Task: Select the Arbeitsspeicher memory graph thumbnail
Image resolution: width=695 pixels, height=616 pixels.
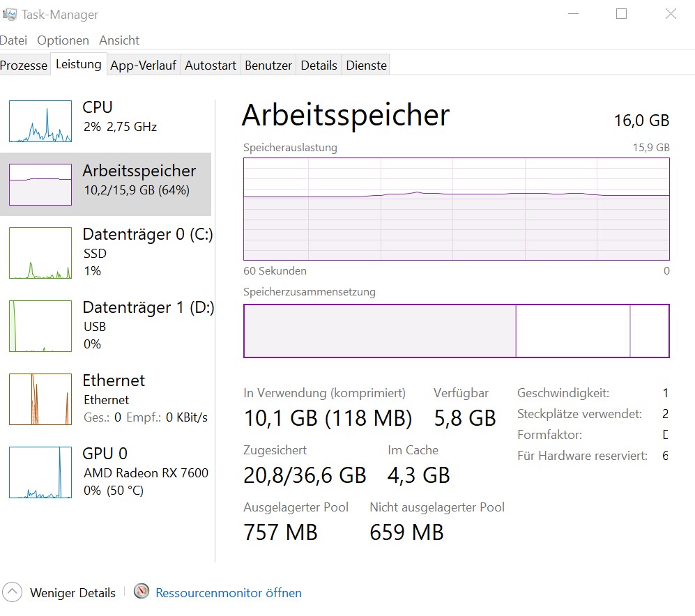Action: (40, 185)
